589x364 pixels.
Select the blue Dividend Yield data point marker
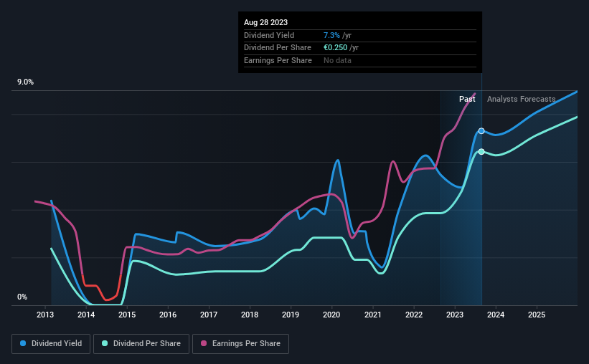point(481,131)
